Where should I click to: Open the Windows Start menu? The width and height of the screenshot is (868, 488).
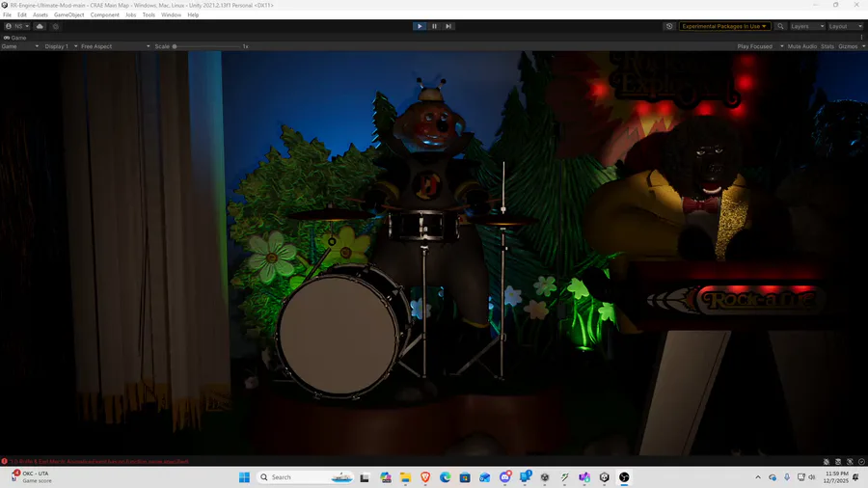coord(244,477)
